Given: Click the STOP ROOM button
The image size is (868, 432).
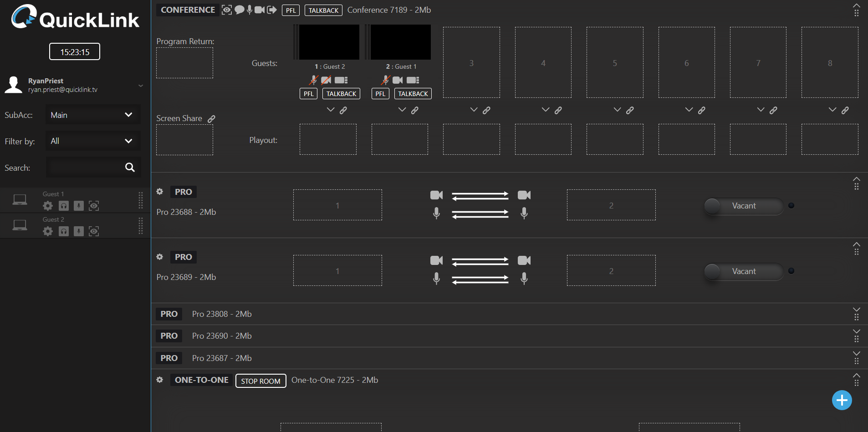Looking at the screenshot, I should pyautogui.click(x=260, y=381).
